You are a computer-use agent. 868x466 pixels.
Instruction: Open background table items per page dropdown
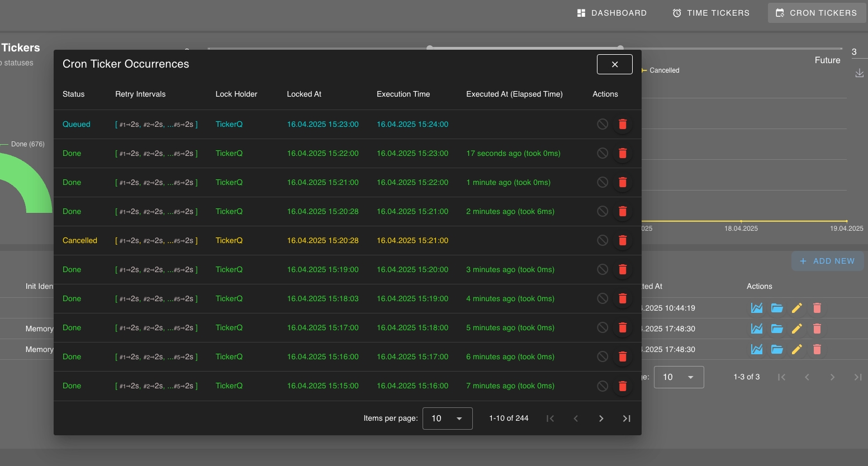[679, 377]
